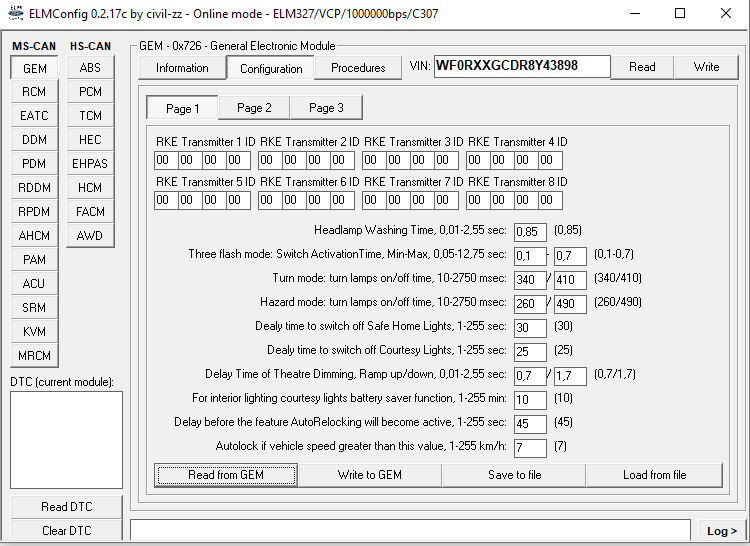Click Load from file button
The width and height of the screenshot is (750, 546).
pos(654,475)
